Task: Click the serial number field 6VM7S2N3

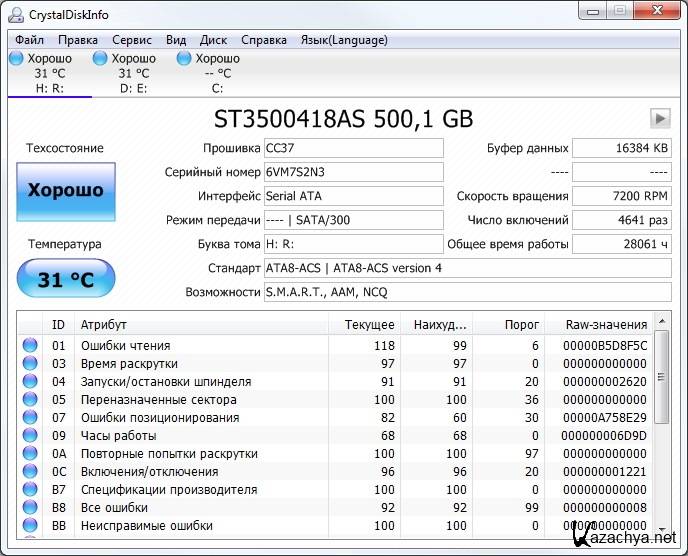Action: [353, 172]
